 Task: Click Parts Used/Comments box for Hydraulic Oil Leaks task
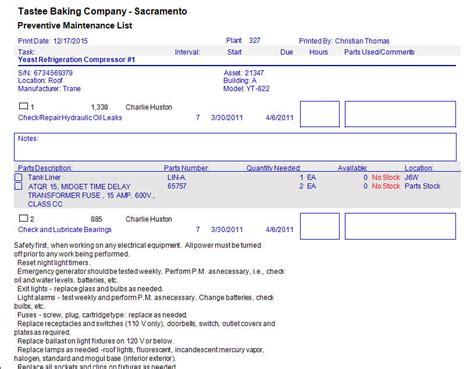coord(400,114)
